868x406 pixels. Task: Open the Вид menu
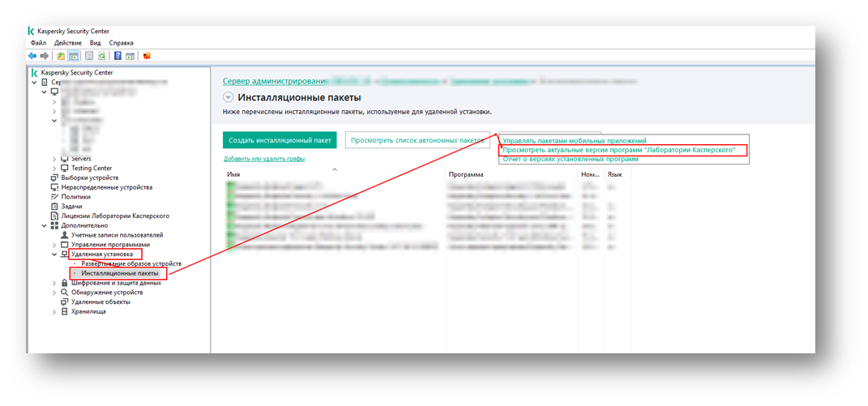tap(95, 43)
